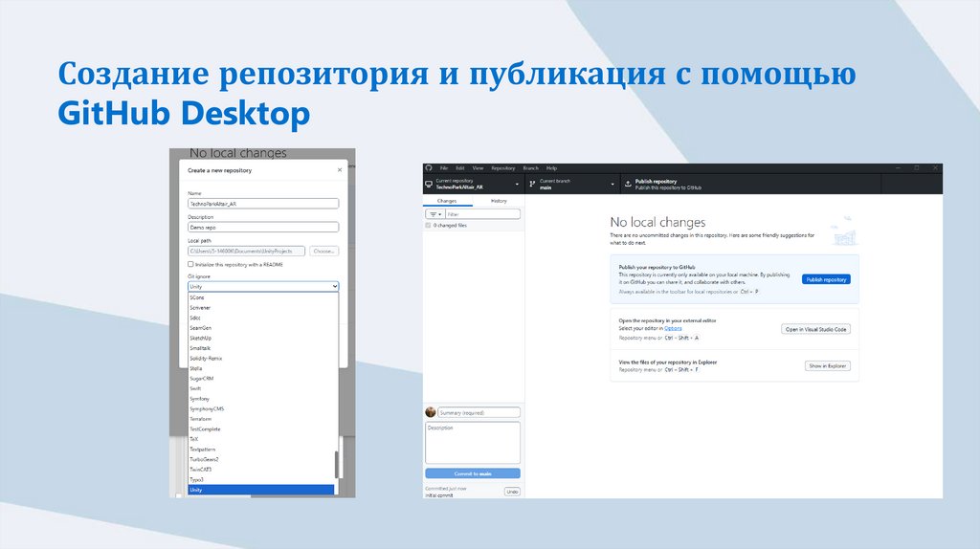Click the Show in Explorer button
980x549 pixels.
[x=828, y=366]
